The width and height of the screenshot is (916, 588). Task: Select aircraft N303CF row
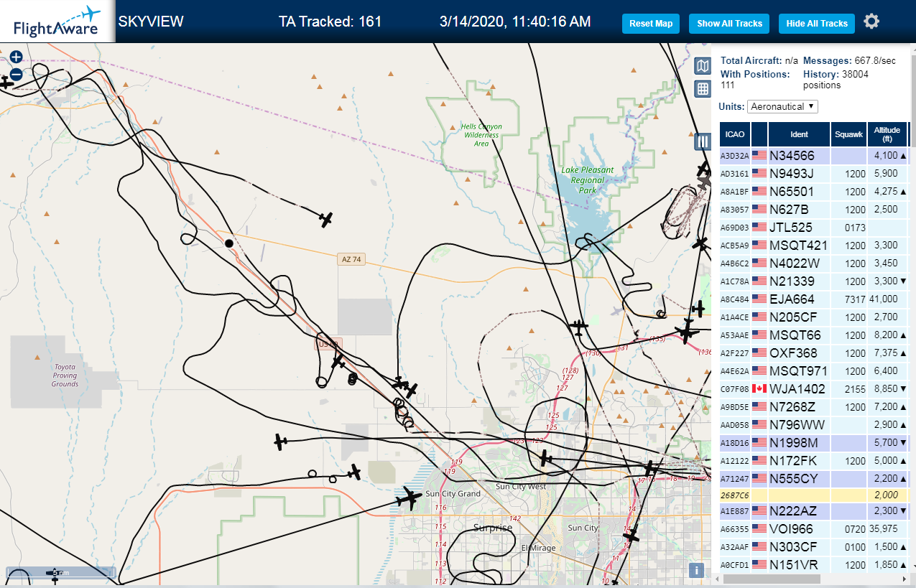[x=814, y=547]
